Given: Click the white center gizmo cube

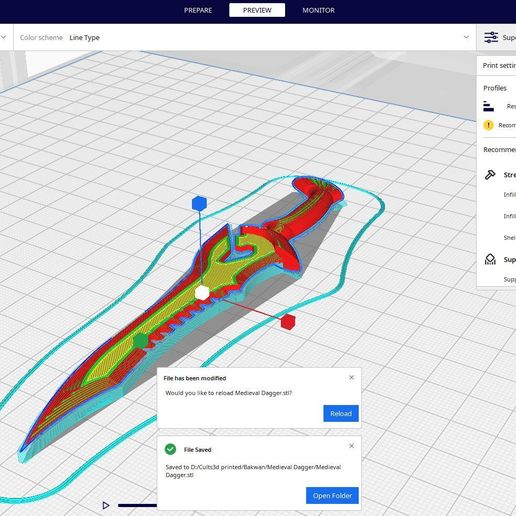Looking at the screenshot, I should (x=202, y=293).
